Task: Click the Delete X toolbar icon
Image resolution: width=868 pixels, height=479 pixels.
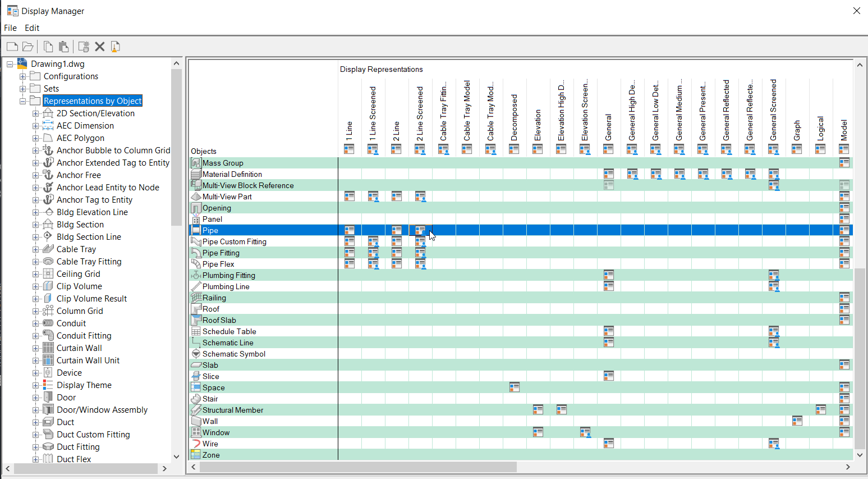Action: (100, 47)
